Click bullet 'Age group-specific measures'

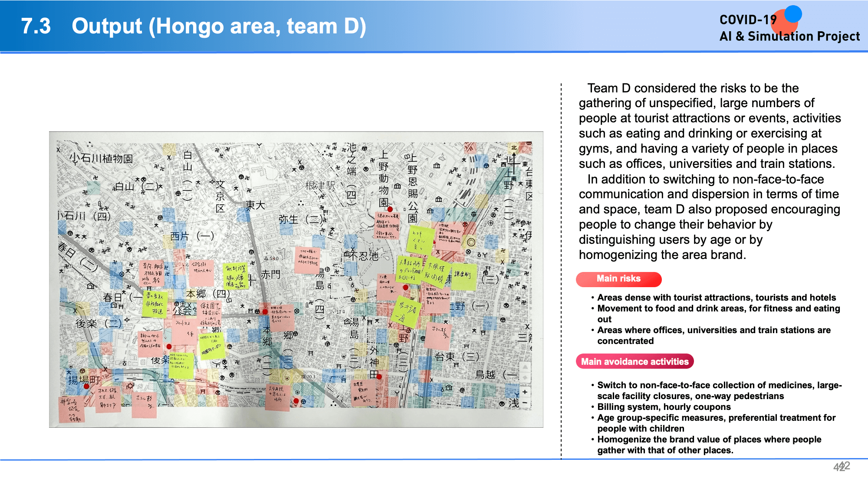716,423
